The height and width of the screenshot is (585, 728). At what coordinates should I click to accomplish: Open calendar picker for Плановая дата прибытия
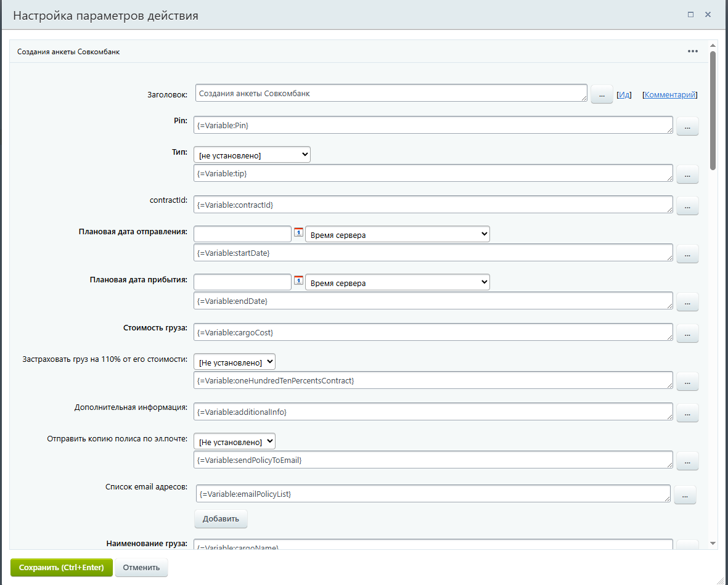298,280
